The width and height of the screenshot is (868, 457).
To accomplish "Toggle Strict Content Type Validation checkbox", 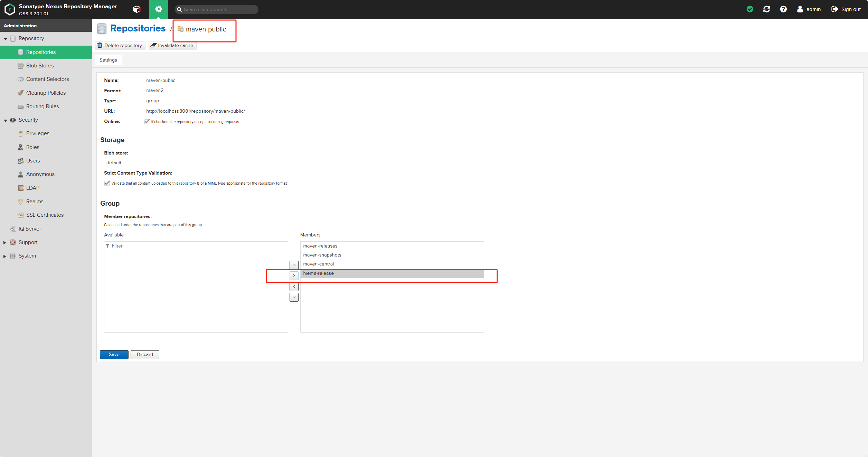I will click(107, 183).
